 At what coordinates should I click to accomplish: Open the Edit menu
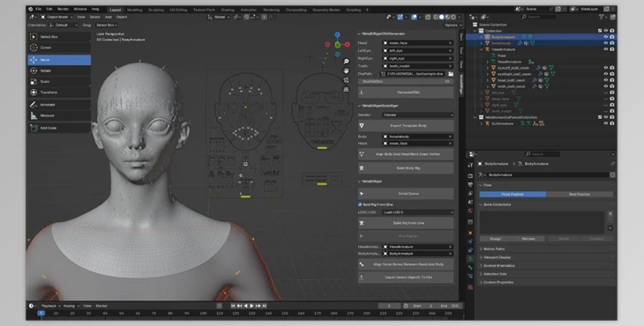click(49, 9)
